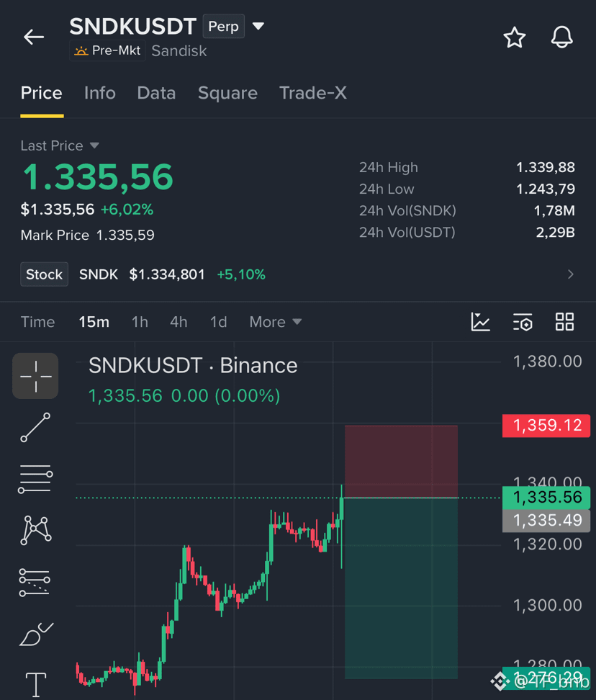Click the 1,359.12 stop price label

point(546,426)
